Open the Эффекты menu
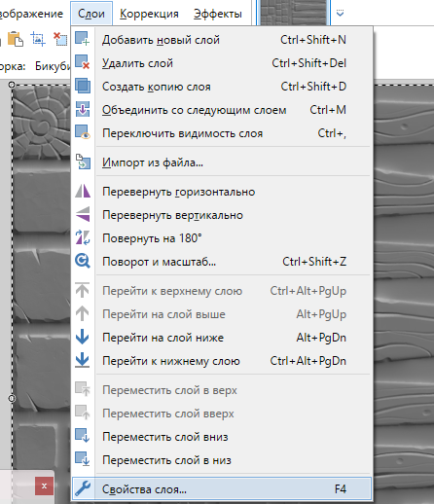The width and height of the screenshot is (434, 504). [x=218, y=14]
